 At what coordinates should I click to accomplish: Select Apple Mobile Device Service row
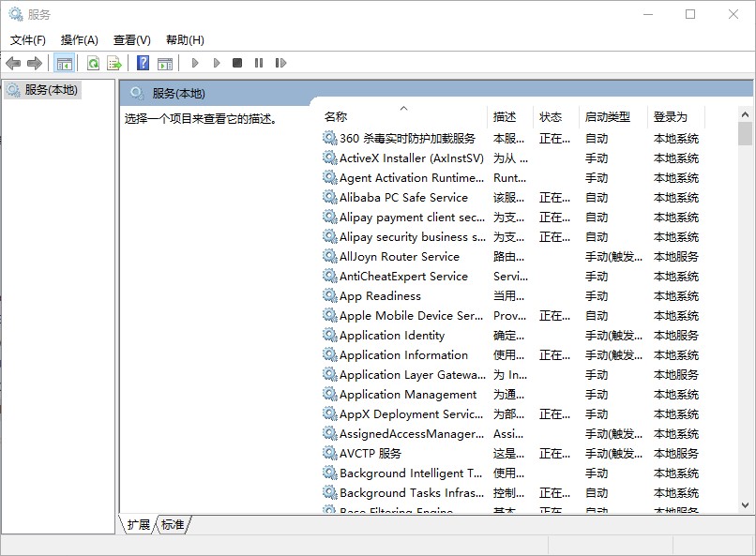pos(511,316)
